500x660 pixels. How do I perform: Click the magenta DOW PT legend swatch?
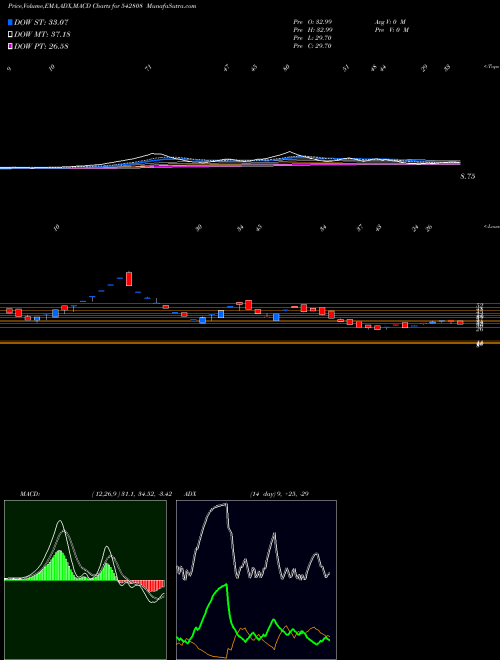10,46
